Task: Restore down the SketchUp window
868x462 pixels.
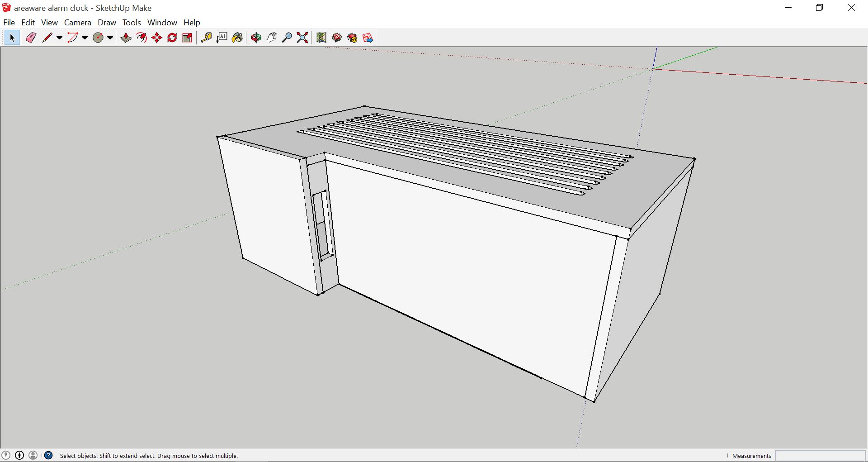Action: tap(820, 8)
